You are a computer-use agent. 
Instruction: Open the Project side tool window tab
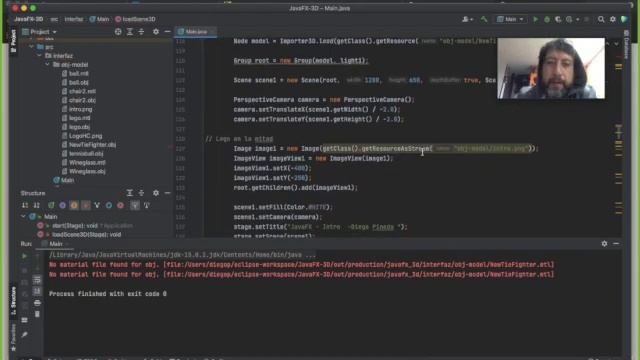click(13, 40)
